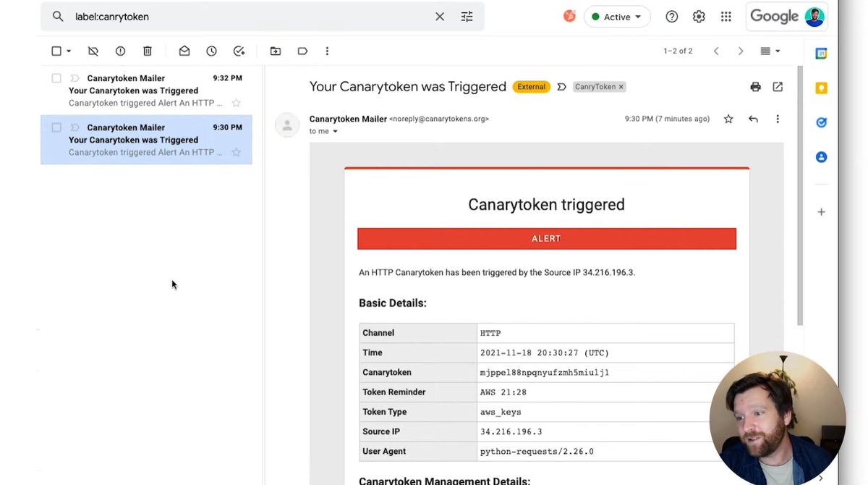This screenshot has width=868, height=485.
Task: Remove the CanryToken label with X
Action: pyautogui.click(x=621, y=87)
